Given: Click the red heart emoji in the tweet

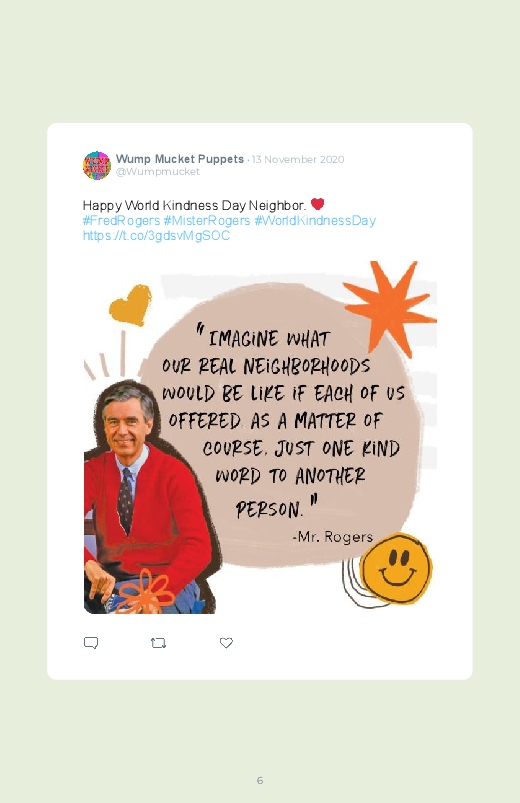Looking at the screenshot, I should (318, 204).
